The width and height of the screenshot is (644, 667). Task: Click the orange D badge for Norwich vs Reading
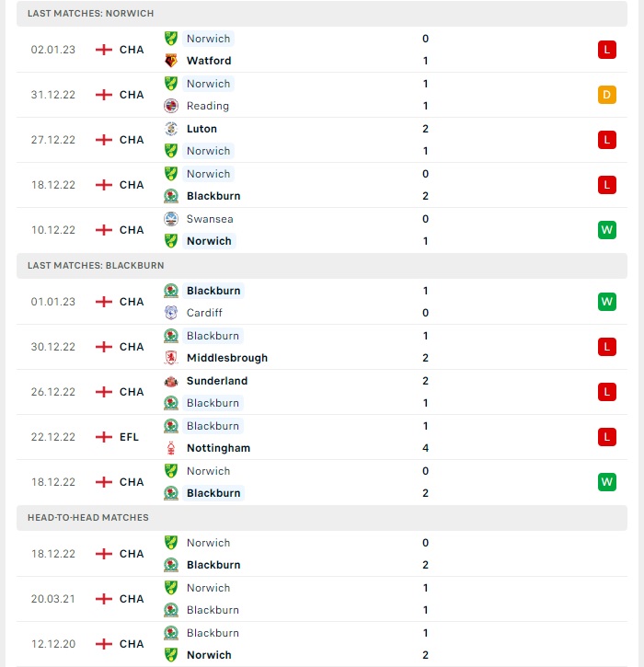[x=606, y=95]
